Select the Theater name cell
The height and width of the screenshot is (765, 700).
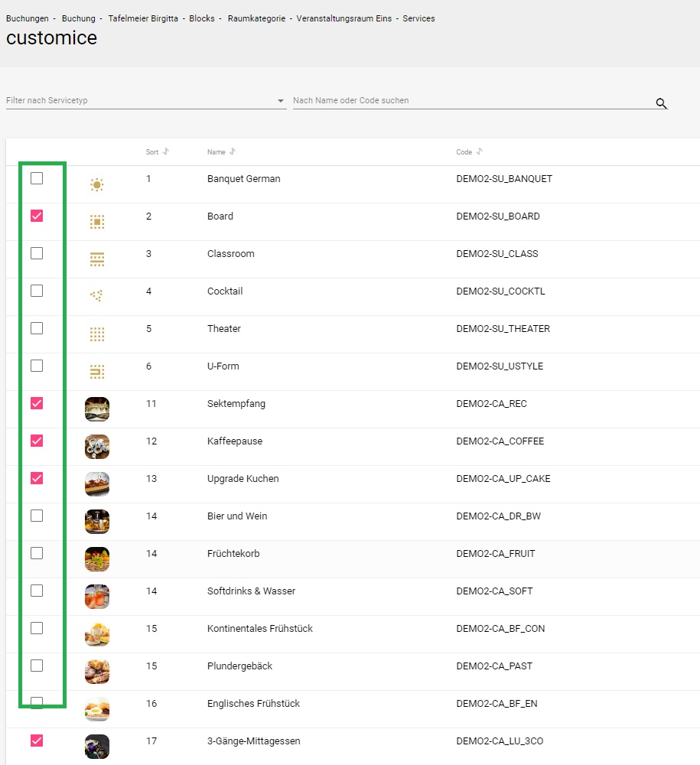point(224,329)
